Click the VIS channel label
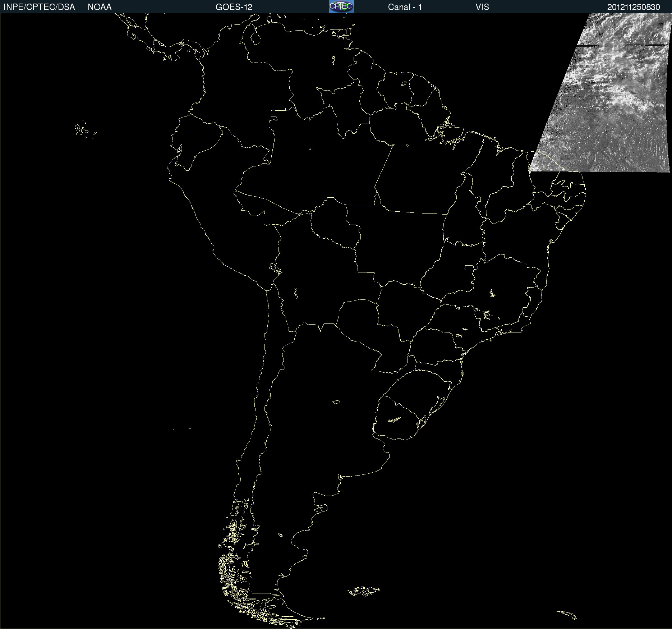The height and width of the screenshot is (629, 672). point(482,7)
